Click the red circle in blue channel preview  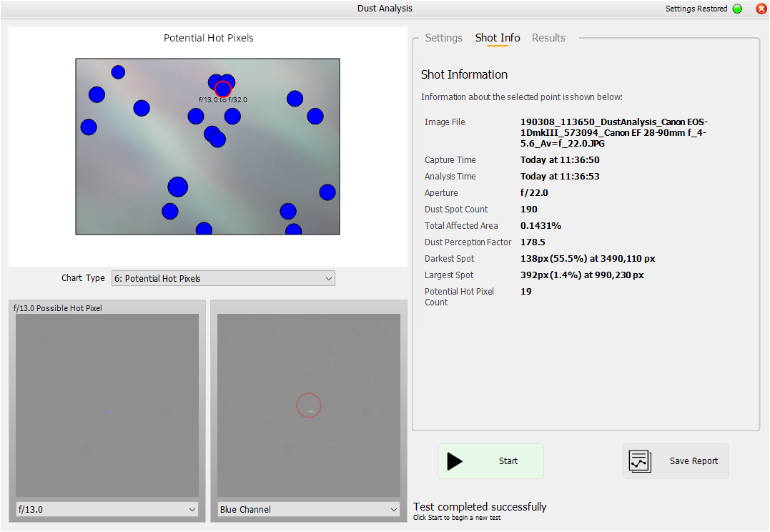tap(309, 405)
